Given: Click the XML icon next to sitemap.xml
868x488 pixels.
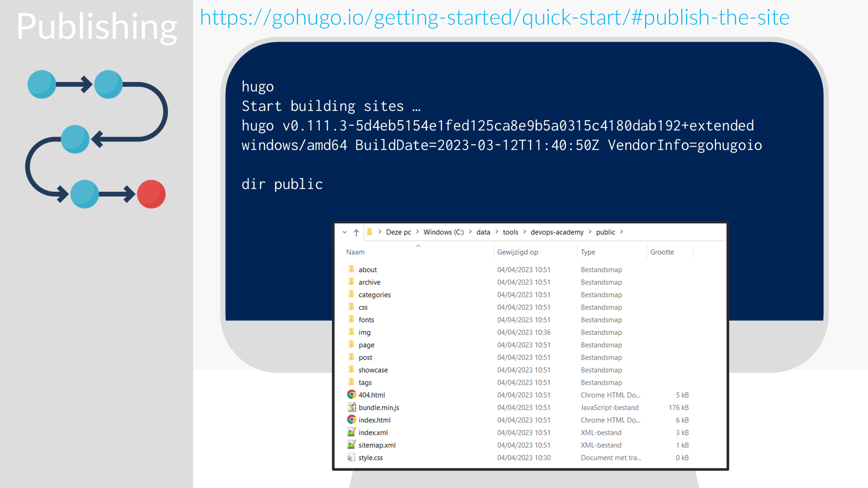Looking at the screenshot, I should [352, 445].
